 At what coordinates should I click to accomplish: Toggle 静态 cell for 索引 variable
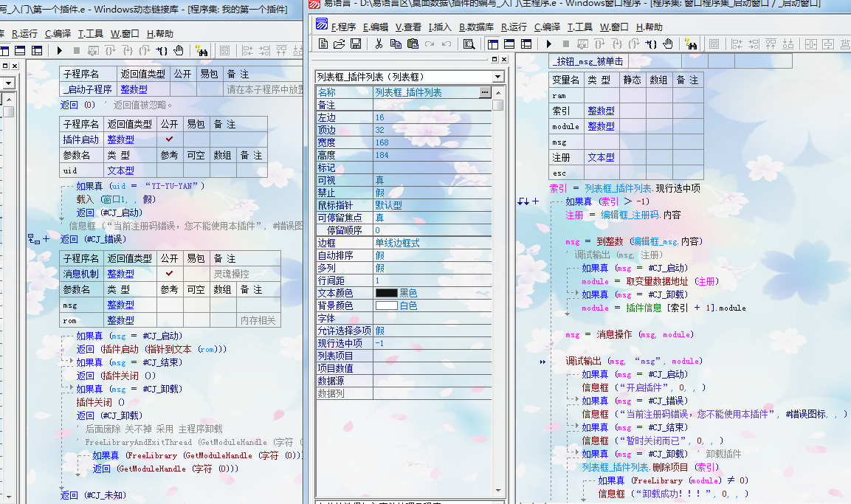click(x=633, y=111)
